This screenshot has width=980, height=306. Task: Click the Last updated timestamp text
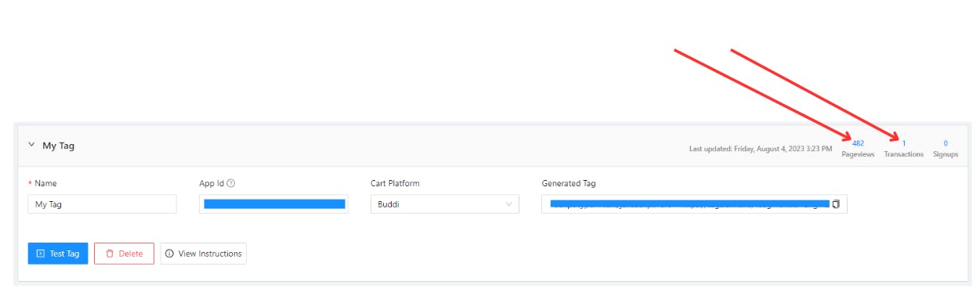point(761,148)
